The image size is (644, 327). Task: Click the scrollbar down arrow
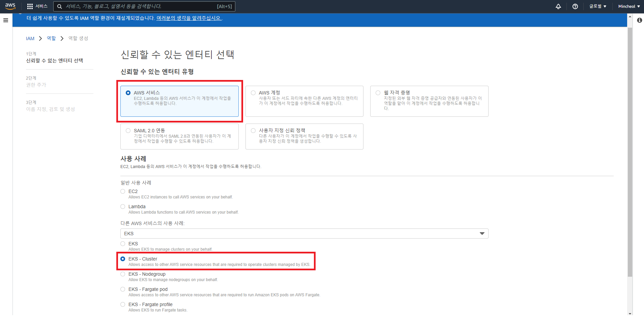coord(630,314)
